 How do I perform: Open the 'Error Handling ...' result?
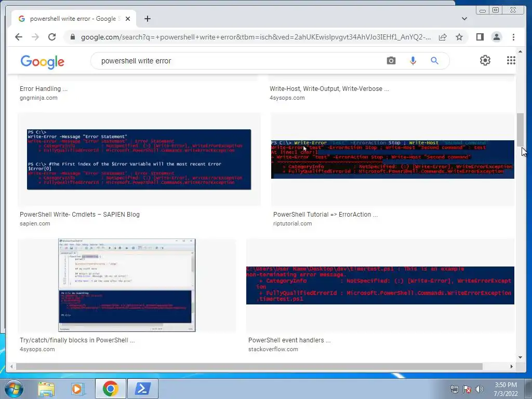(x=44, y=88)
